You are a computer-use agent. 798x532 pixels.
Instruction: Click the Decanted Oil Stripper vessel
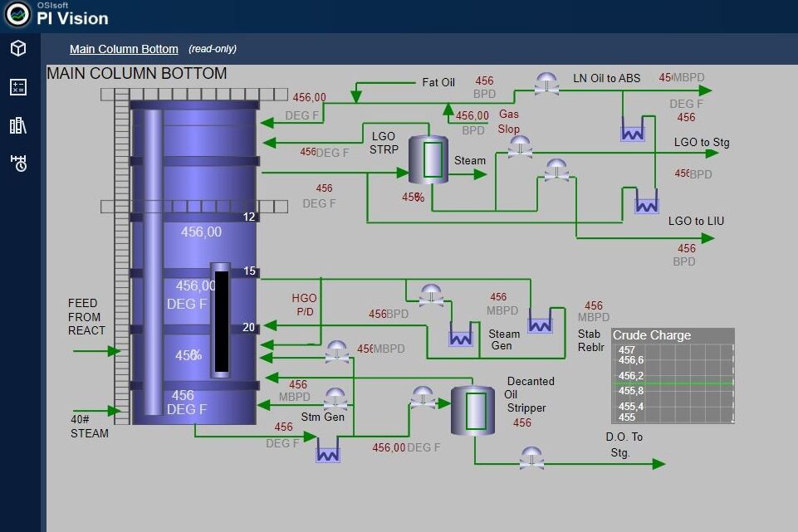(x=472, y=410)
